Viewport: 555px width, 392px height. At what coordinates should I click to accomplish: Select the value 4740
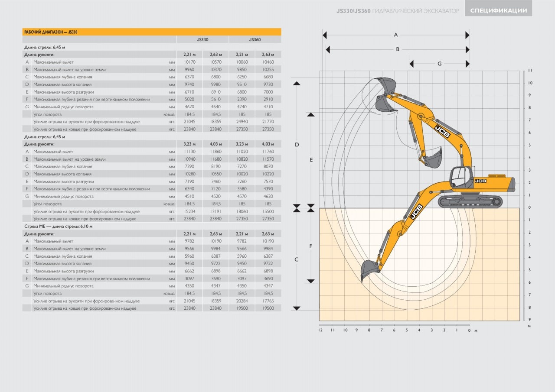[242, 107]
